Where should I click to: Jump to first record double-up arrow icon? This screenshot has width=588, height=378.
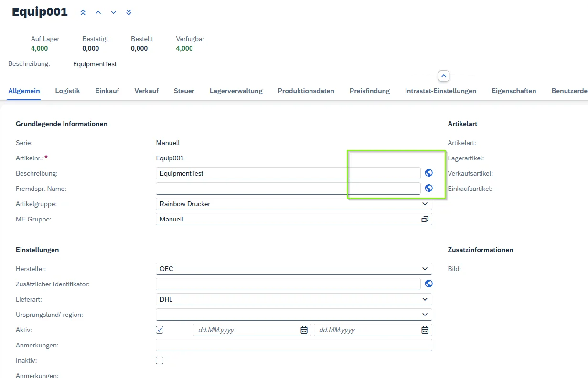coord(83,12)
